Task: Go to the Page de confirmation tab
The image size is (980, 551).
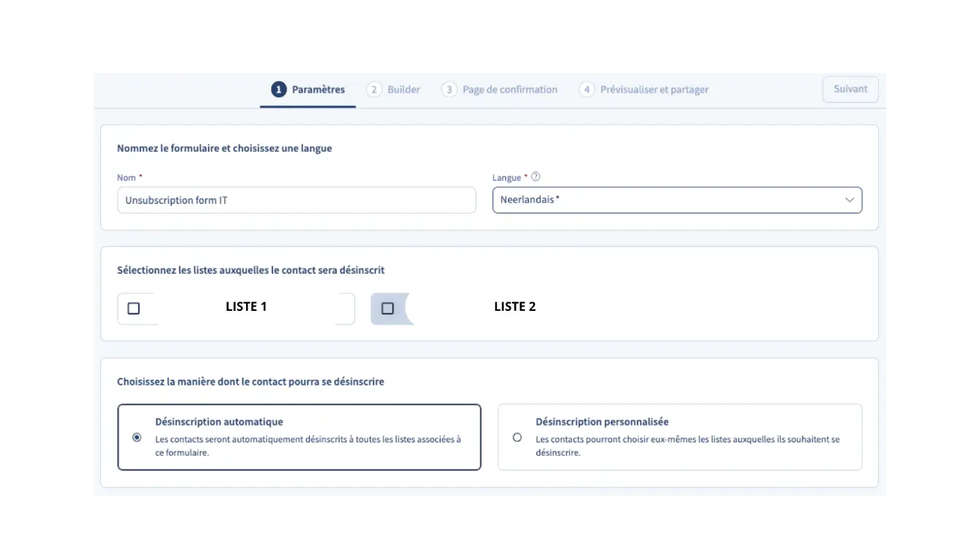Action: [510, 90]
